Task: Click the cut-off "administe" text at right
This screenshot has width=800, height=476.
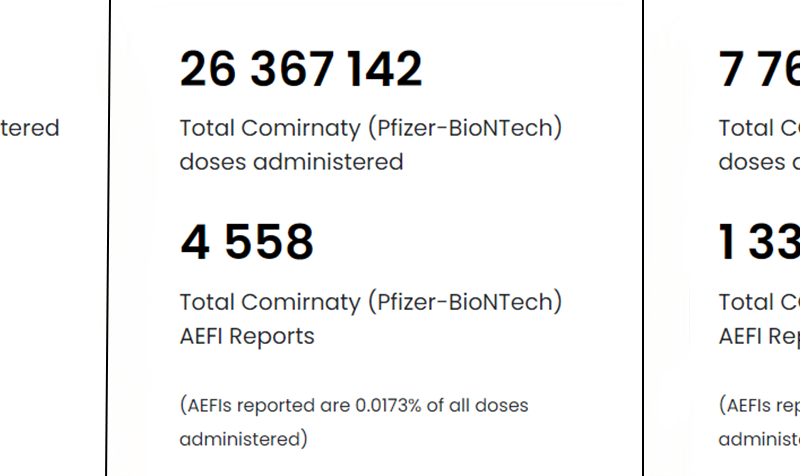Action: pos(760,439)
